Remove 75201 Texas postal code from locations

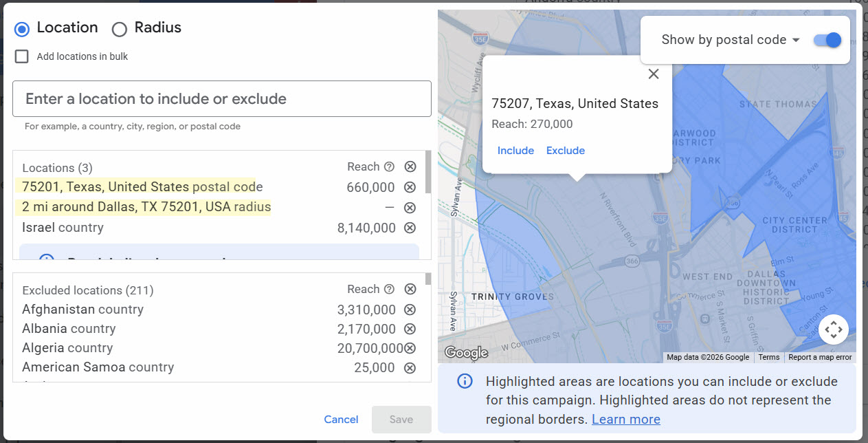pos(410,186)
